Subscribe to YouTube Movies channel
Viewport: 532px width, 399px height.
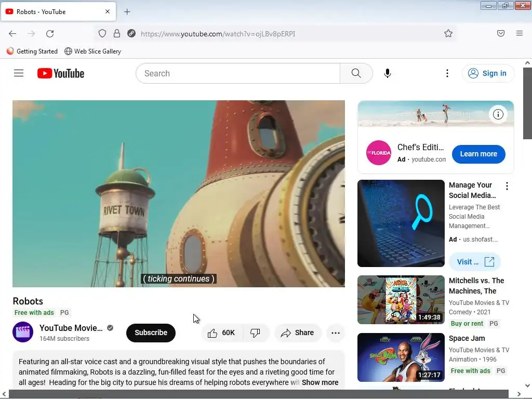pos(151,333)
